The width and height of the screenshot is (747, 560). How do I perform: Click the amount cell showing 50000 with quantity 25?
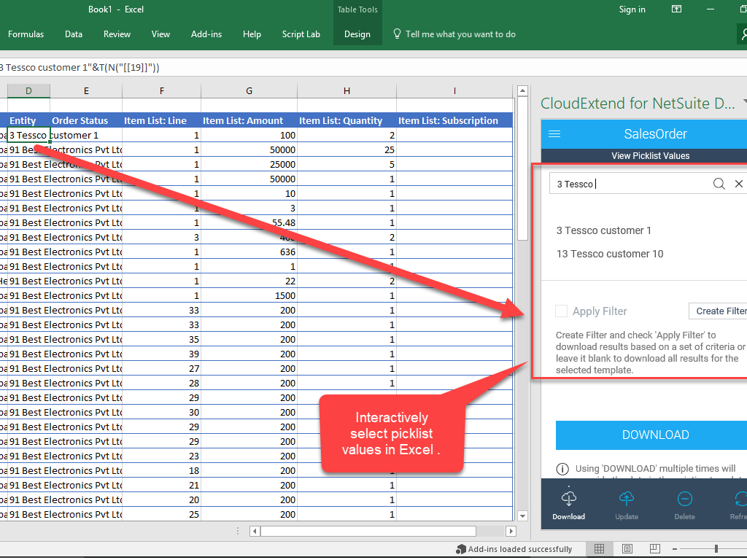point(249,150)
